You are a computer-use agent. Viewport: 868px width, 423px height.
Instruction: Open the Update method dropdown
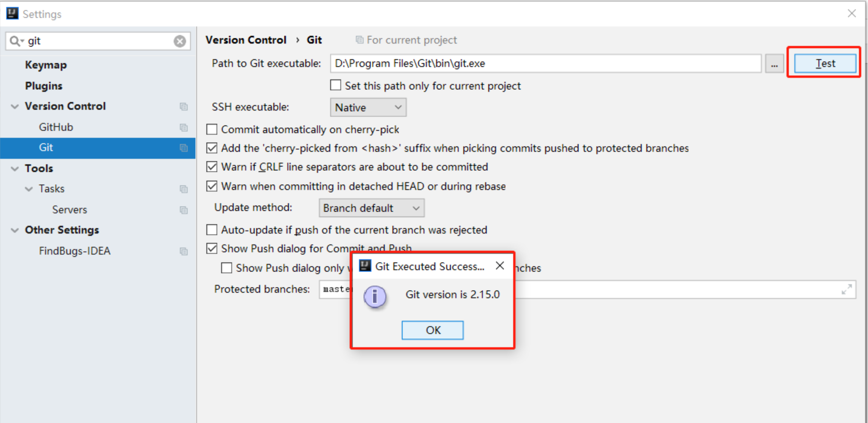(371, 208)
